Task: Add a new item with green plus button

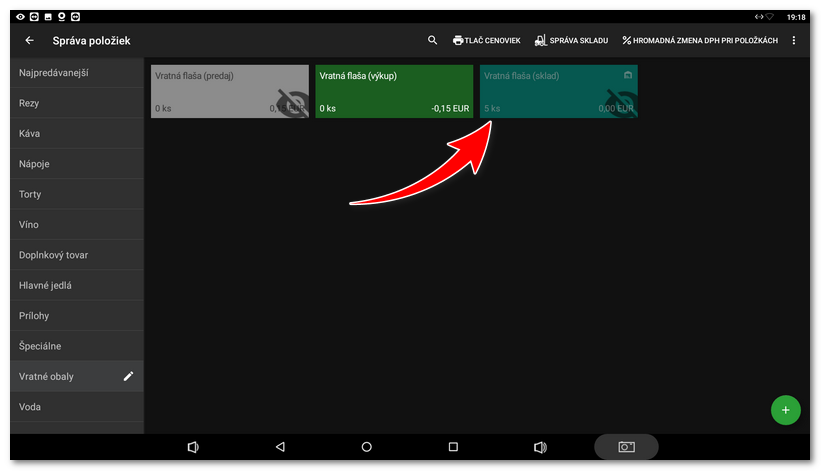Action: coord(785,410)
